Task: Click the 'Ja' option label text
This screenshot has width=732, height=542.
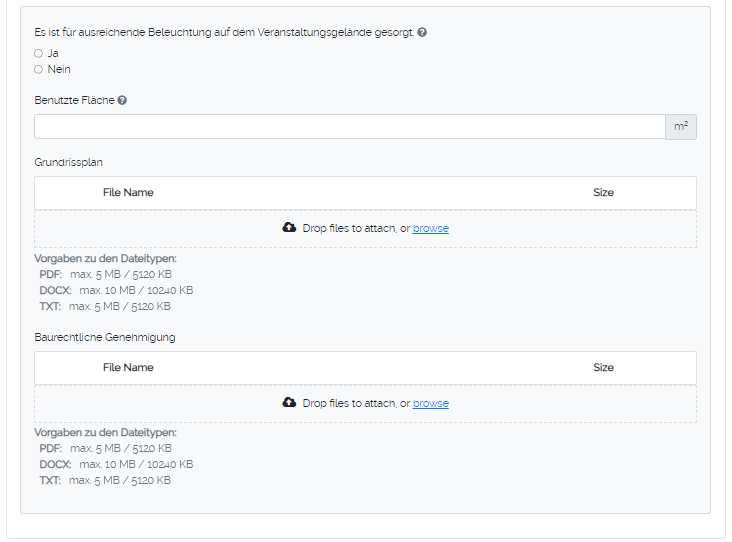Action: (x=53, y=53)
